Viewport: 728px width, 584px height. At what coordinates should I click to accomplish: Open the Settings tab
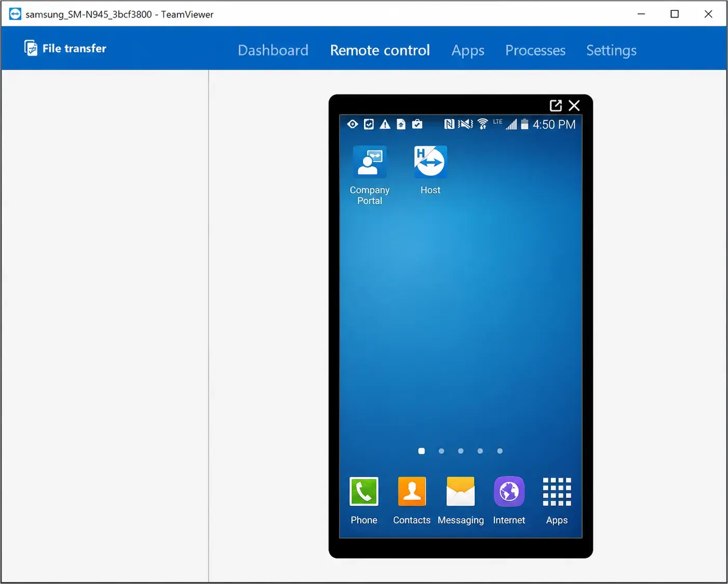(x=611, y=51)
